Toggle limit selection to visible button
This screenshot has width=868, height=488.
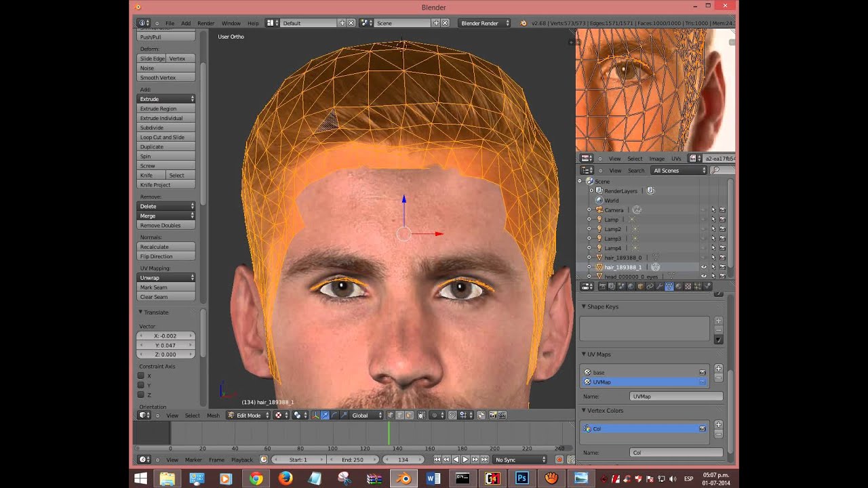420,415
